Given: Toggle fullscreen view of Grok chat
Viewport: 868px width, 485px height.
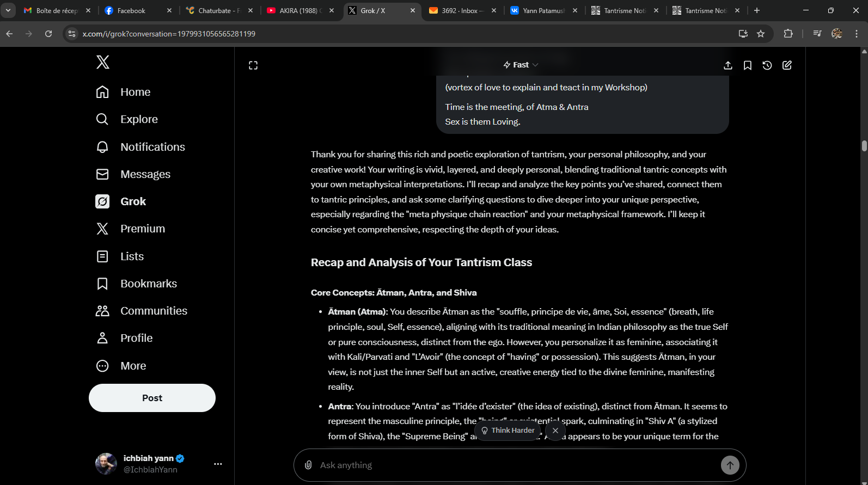Looking at the screenshot, I should (x=253, y=65).
